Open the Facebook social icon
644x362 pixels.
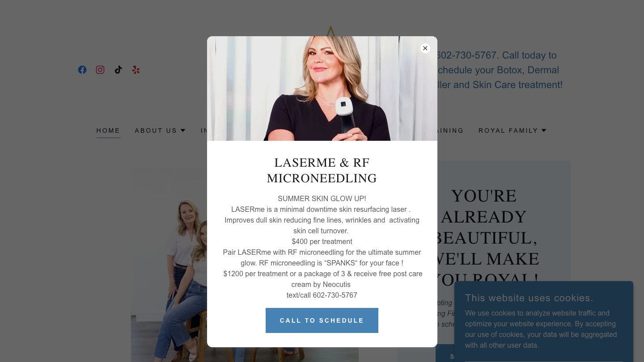[82, 70]
